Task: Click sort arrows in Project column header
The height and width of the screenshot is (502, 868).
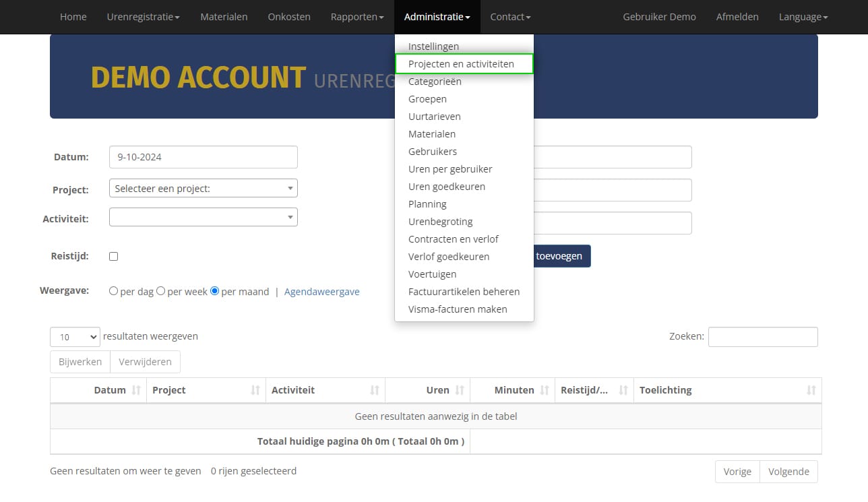Action: 255,390
